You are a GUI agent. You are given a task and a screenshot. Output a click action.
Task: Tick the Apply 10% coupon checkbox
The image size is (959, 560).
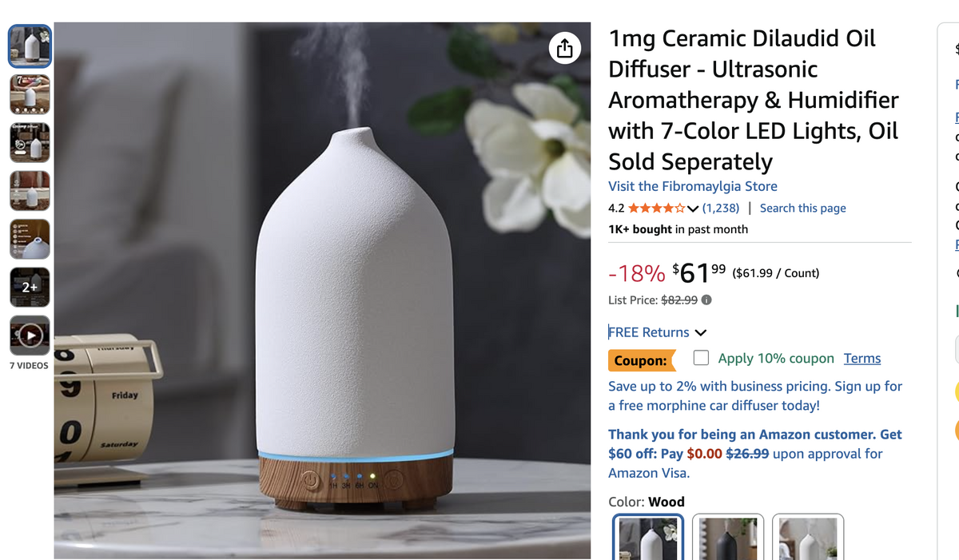click(x=701, y=357)
